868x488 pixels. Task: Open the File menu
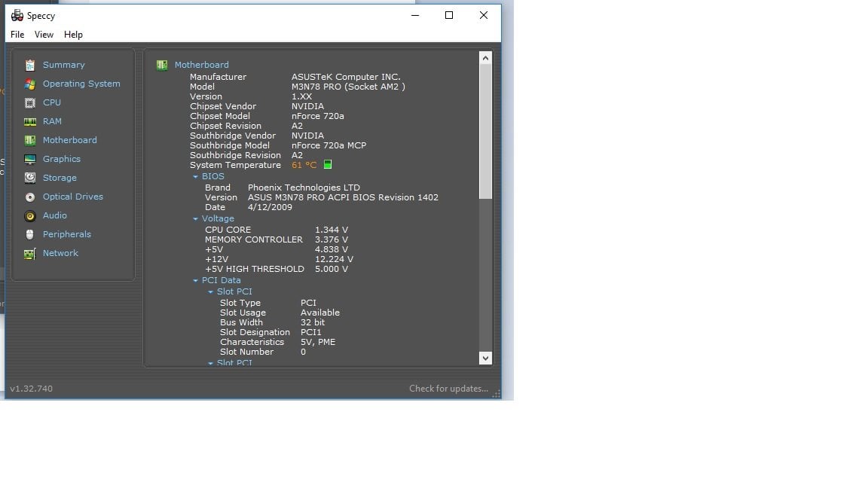17,35
